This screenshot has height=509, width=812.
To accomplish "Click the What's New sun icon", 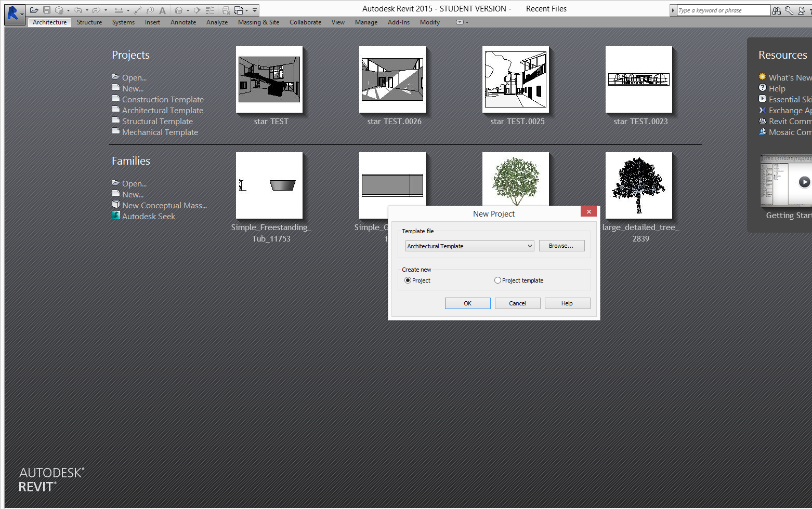I will coord(763,76).
